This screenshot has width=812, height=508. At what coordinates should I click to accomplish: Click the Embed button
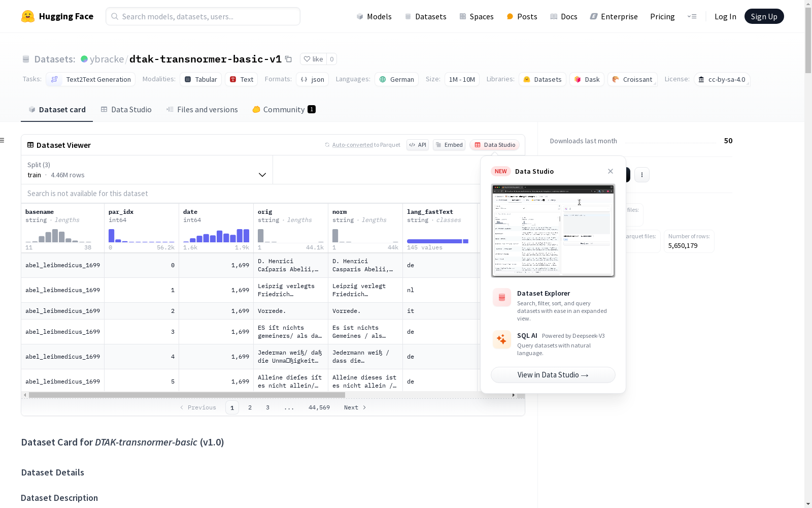[449, 145]
